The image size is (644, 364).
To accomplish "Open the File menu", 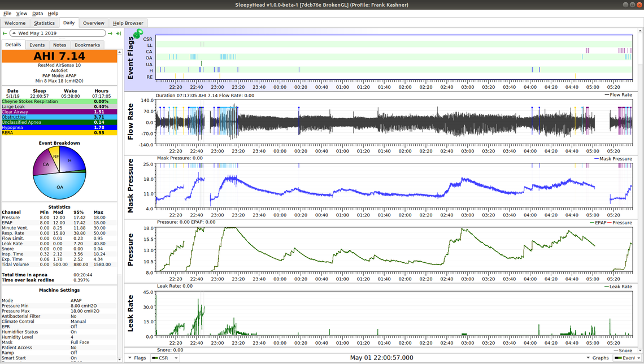I will pos(7,13).
